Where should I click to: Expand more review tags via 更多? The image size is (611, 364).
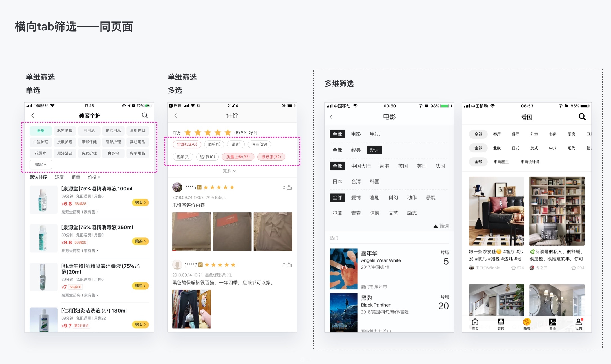coord(229,171)
